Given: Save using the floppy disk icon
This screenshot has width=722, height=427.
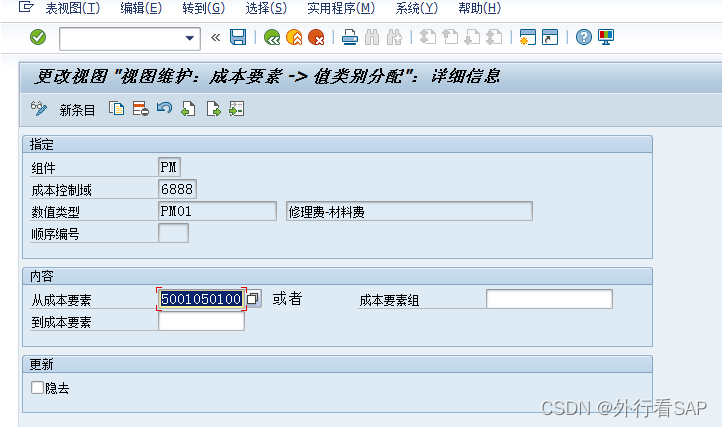Looking at the screenshot, I should 238,37.
